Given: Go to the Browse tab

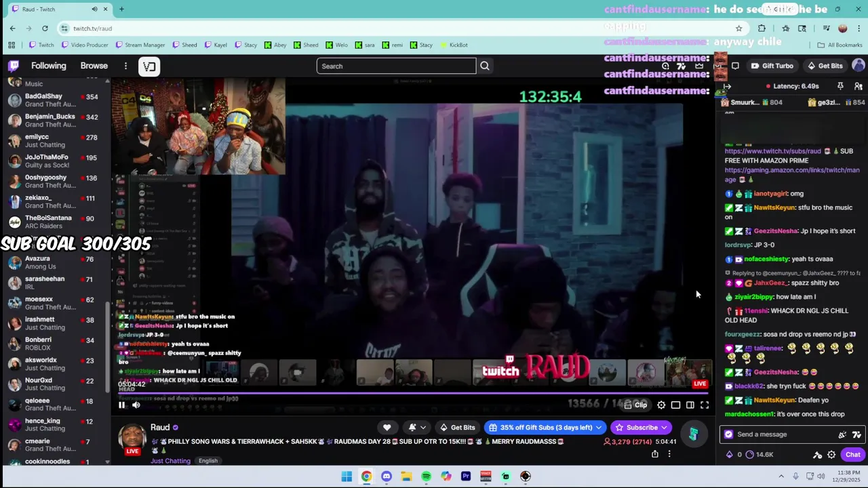Looking at the screenshot, I should click(x=94, y=66).
